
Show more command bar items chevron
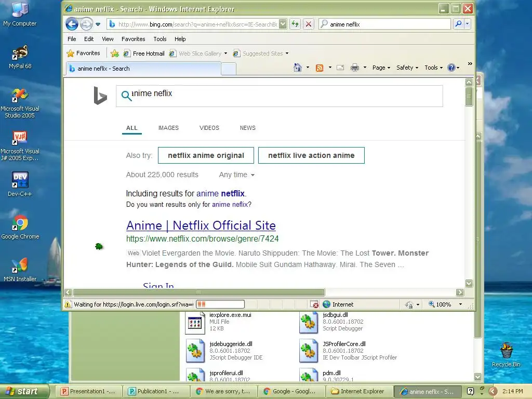point(470,63)
